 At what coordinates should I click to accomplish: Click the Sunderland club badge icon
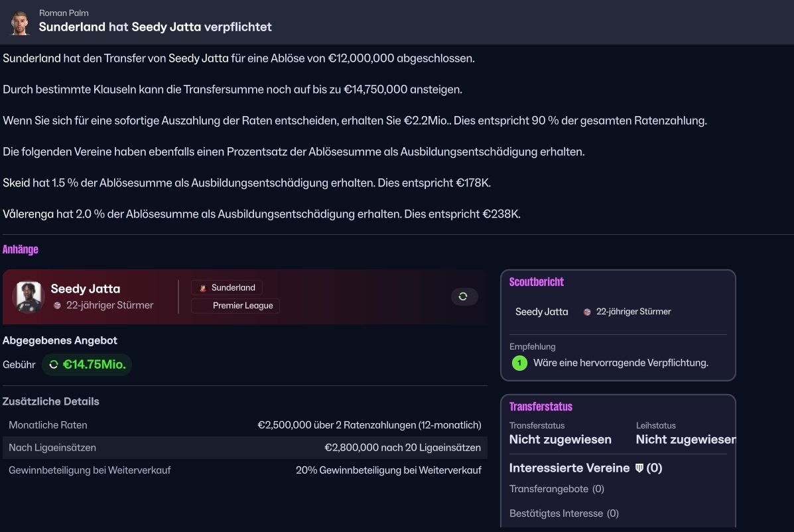(x=203, y=288)
